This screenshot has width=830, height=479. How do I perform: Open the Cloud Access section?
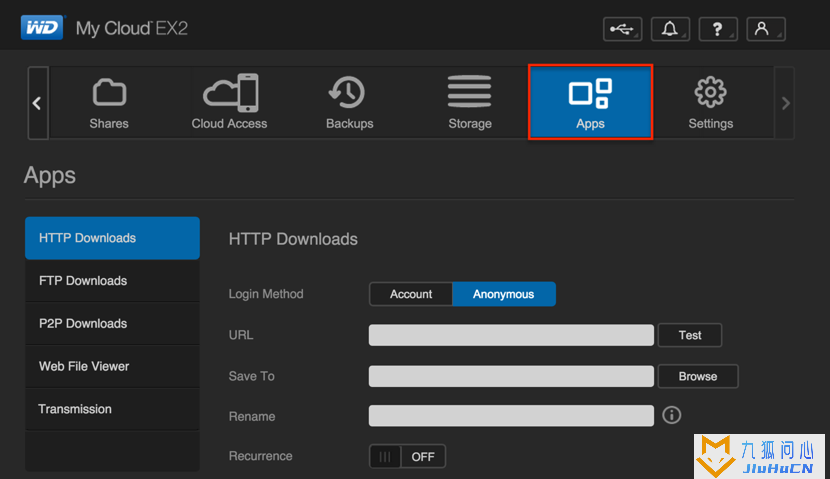pos(229,103)
